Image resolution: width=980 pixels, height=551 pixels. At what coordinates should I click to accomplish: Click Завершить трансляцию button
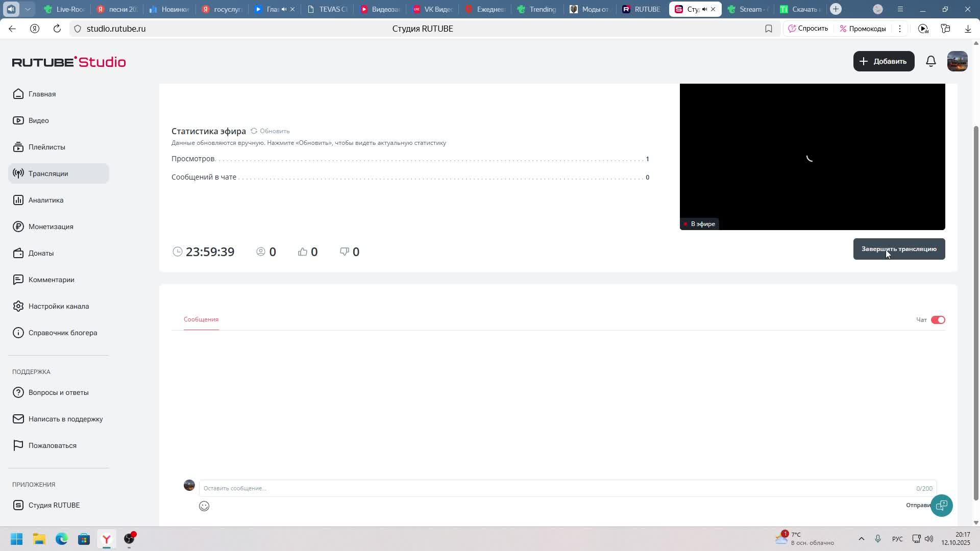click(x=899, y=249)
